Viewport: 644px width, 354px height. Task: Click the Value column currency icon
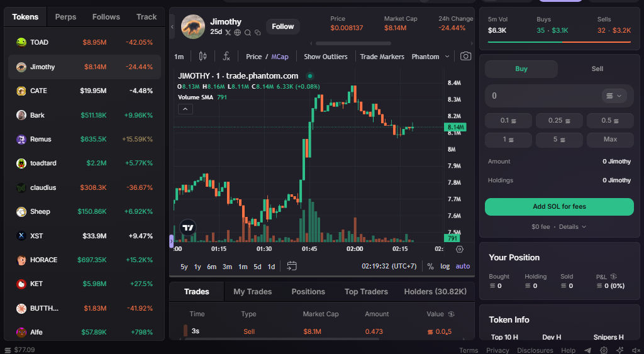(451, 314)
